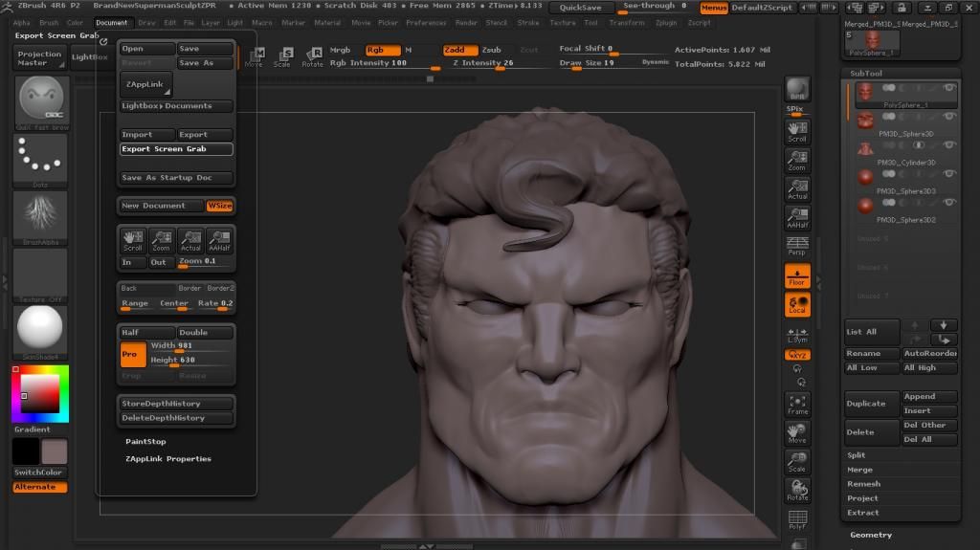
Task: Toggle the Local symmetry button
Action: point(797,304)
